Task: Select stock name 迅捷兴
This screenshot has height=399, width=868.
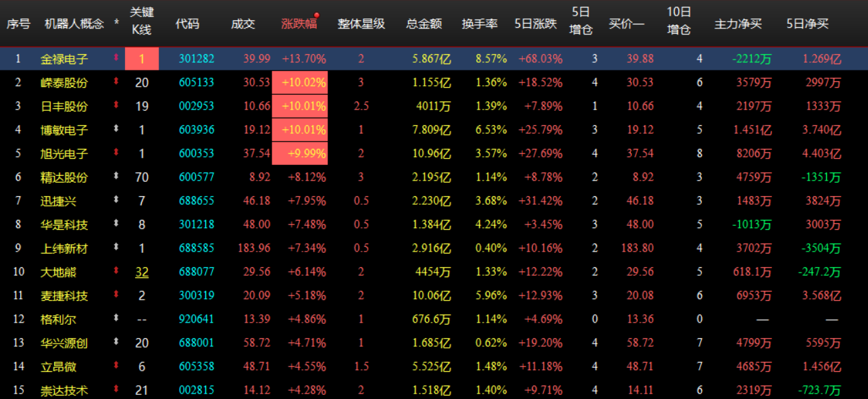Action: click(59, 201)
